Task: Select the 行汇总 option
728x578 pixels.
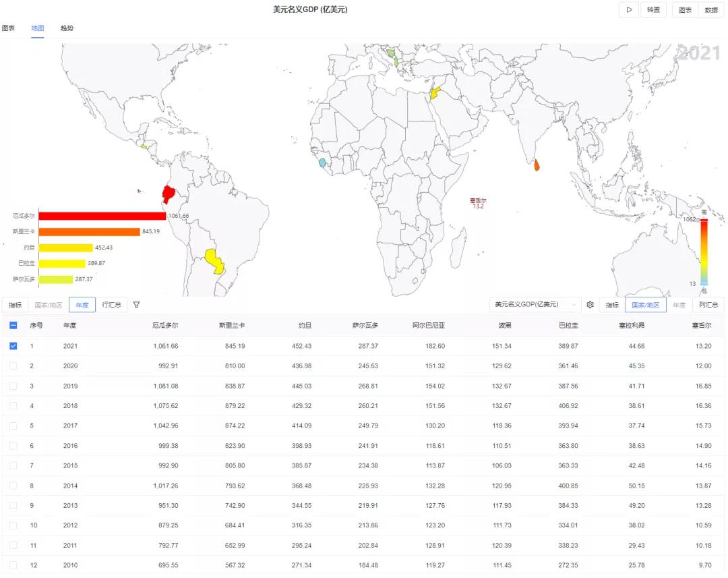Action: (x=111, y=305)
